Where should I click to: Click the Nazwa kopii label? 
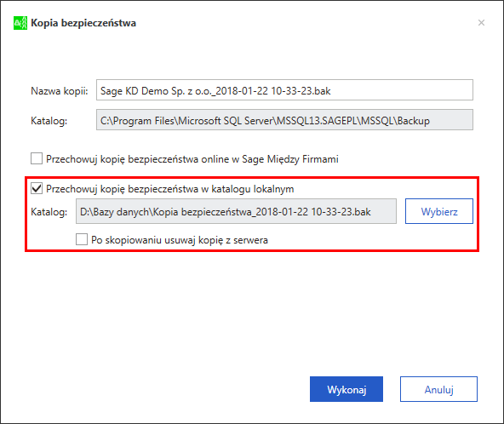click(x=60, y=91)
